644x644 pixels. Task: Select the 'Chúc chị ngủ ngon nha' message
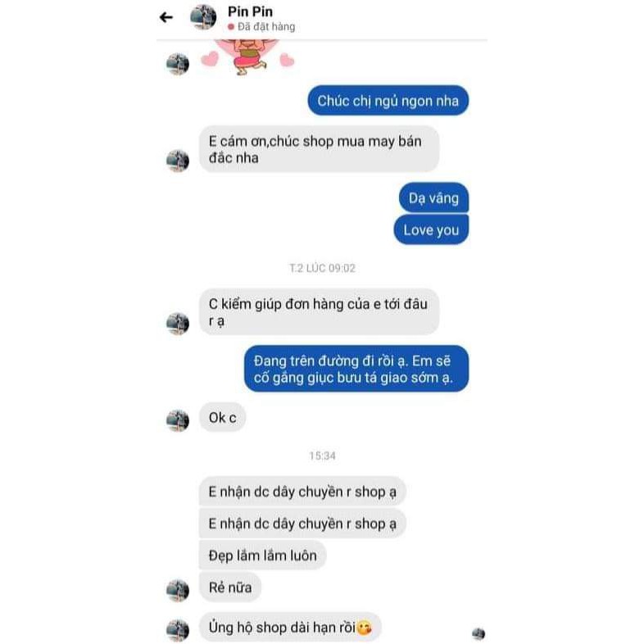(388, 101)
